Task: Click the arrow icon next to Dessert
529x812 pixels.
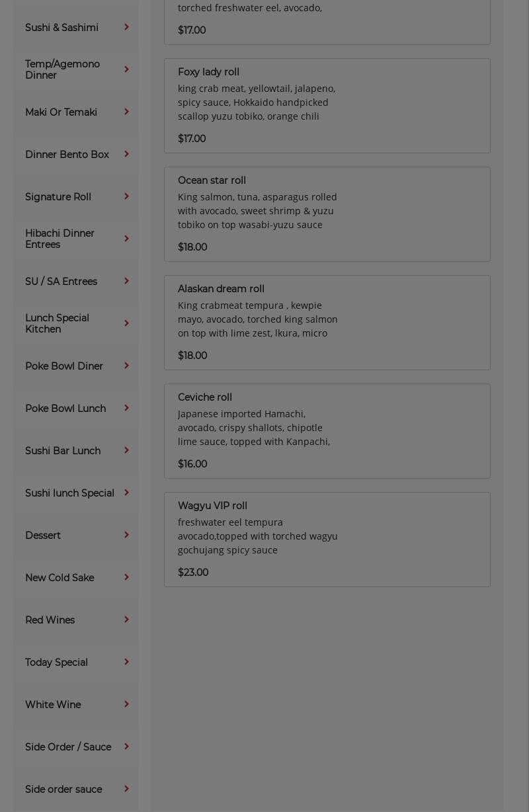Action: 126,535
